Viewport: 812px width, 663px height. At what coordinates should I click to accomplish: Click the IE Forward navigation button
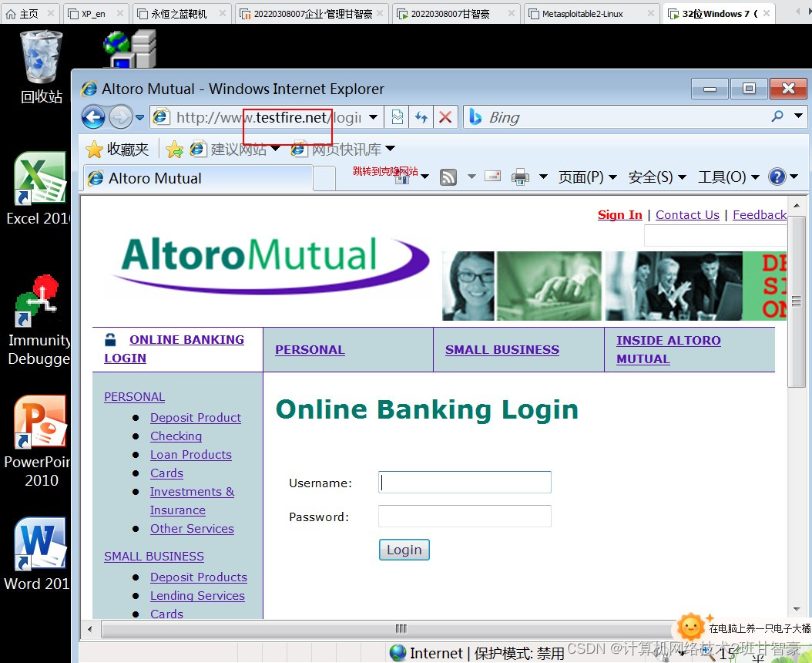coord(121,117)
